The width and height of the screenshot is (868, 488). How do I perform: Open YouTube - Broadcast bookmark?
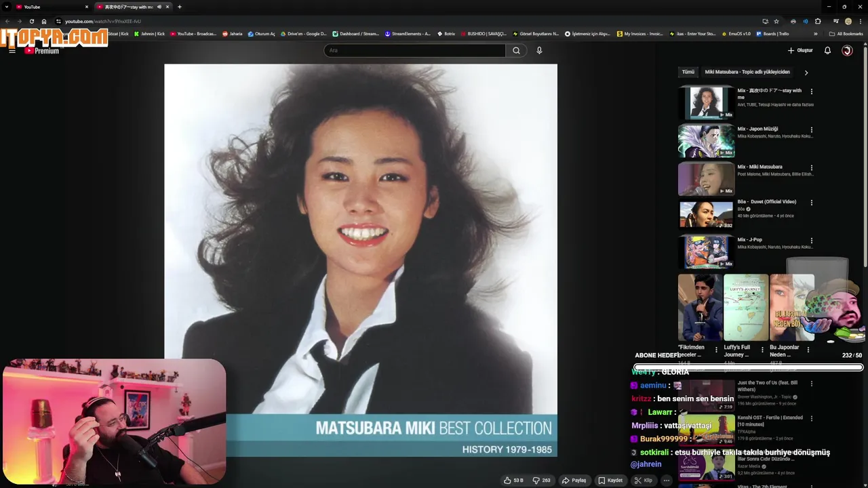pyautogui.click(x=193, y=33)
